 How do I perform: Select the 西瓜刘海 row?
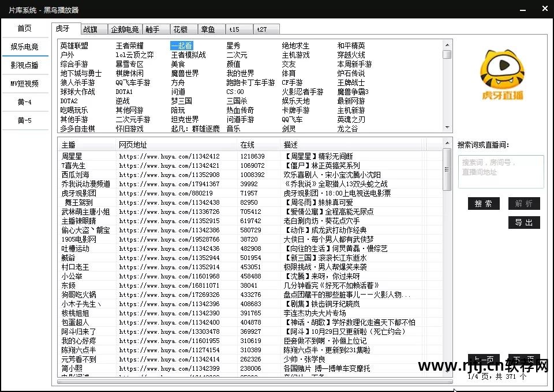(x=250, y=175)
